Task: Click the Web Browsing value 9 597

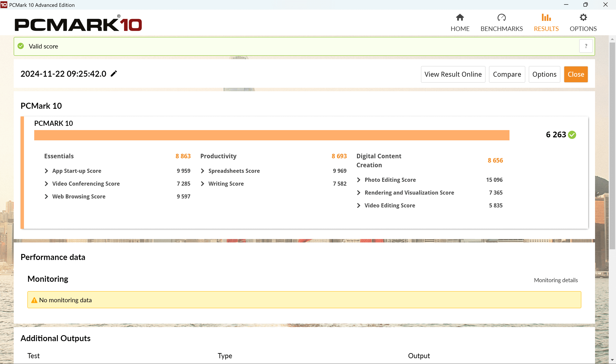Action: click(183, 197)
